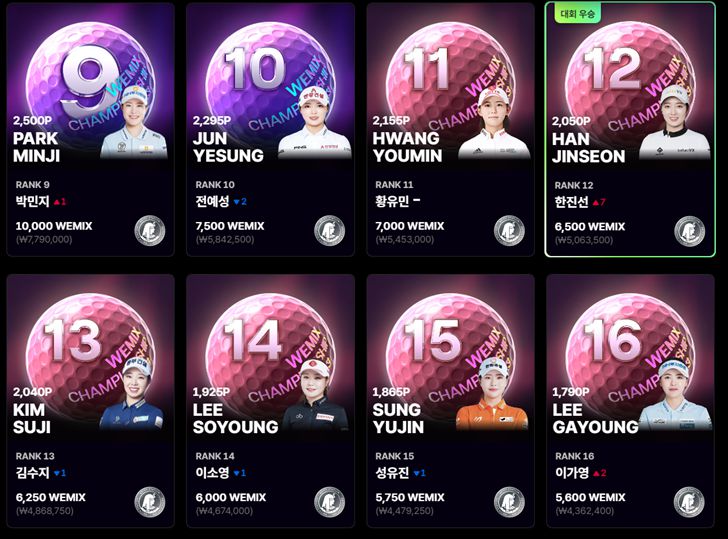Click the 6,000 WEMIX prize on Lee Soyoung's card
Screen dimensions: 728x539
pos(231,498)
